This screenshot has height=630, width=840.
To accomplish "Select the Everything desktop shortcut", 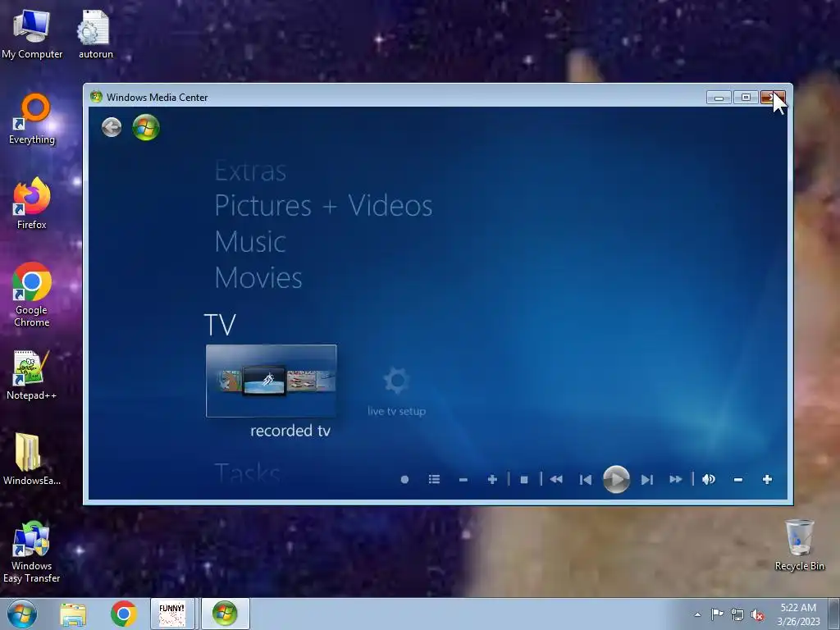I will point(32,119).
